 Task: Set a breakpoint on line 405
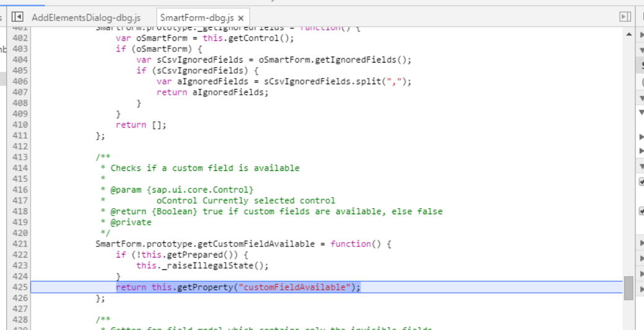19,71
